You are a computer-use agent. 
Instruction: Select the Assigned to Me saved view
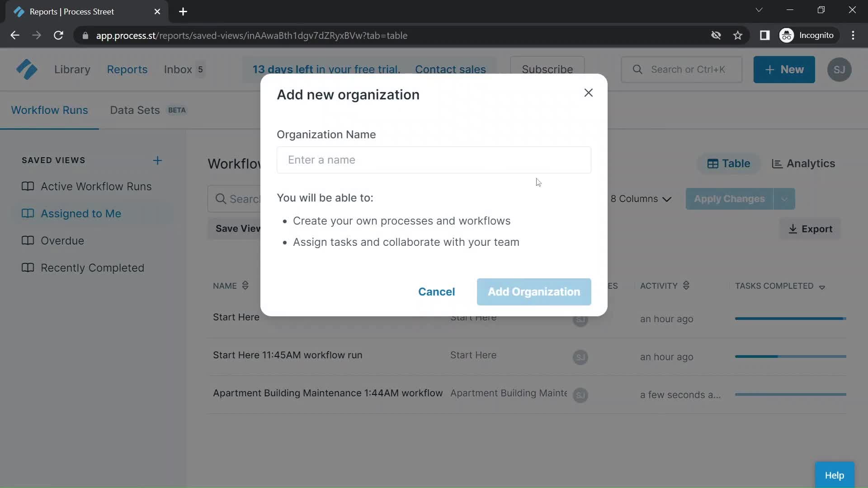[x=80, y=213]
